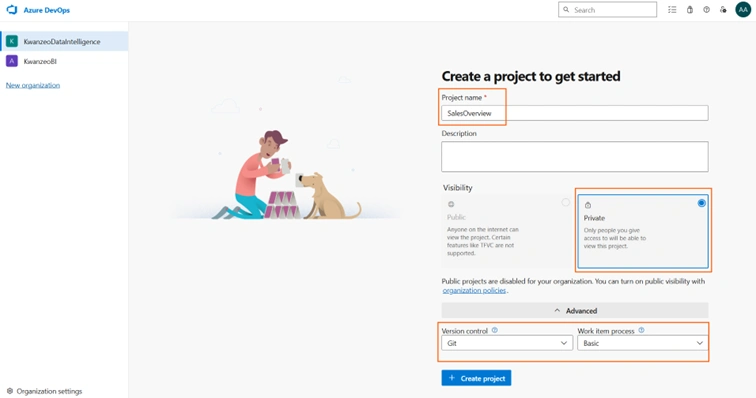Click the 'Create a project to get started' heading
This screenshot has width=756, height=398.
(531, 76)
